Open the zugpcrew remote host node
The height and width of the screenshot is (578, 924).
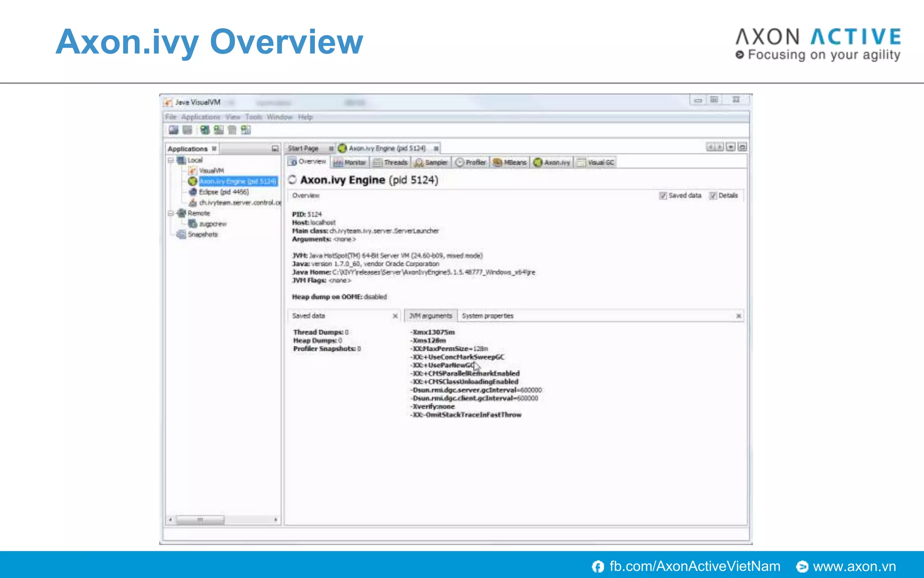(x=213, y=224)
